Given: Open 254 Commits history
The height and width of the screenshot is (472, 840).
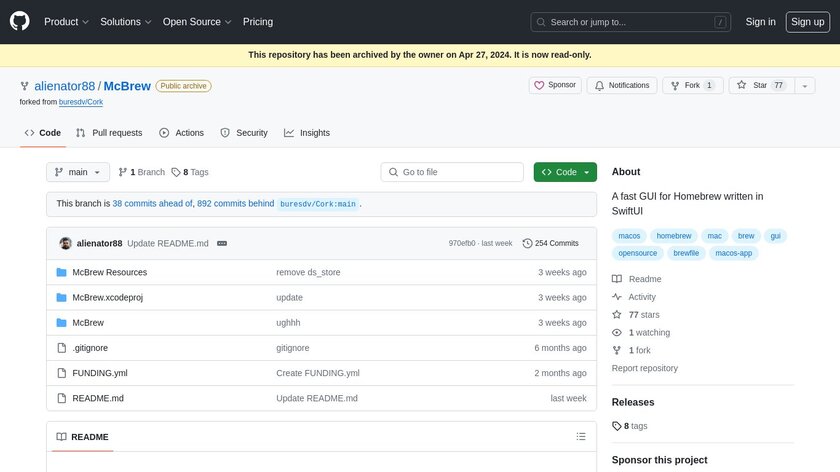Looking at the screenshot, I should [x=551, y=243].
